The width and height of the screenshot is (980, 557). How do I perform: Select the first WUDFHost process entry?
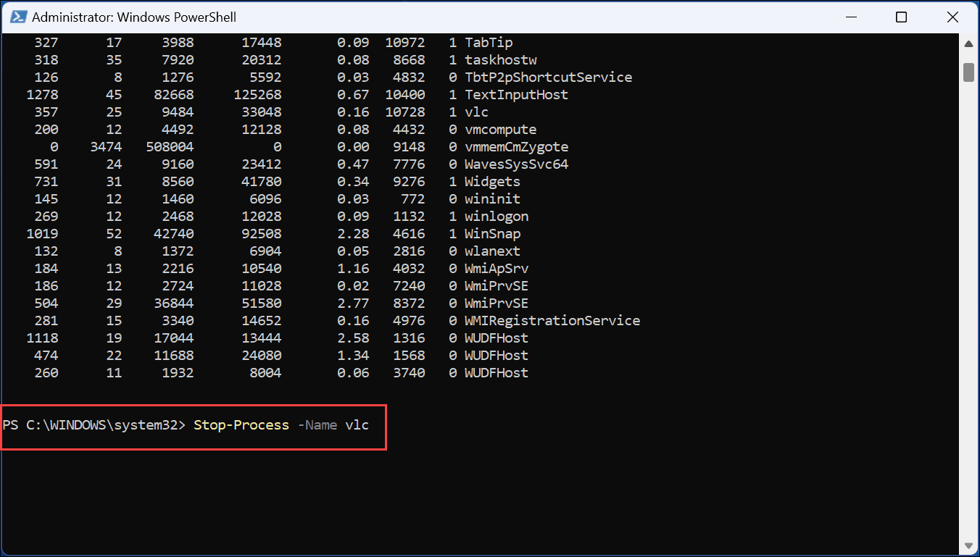point(497,338)
